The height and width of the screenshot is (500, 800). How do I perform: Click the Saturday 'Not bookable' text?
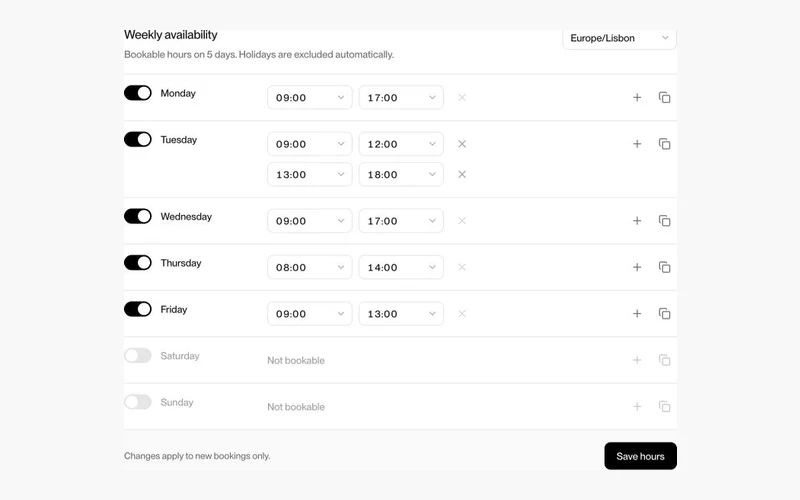click(x=296, y=360)
